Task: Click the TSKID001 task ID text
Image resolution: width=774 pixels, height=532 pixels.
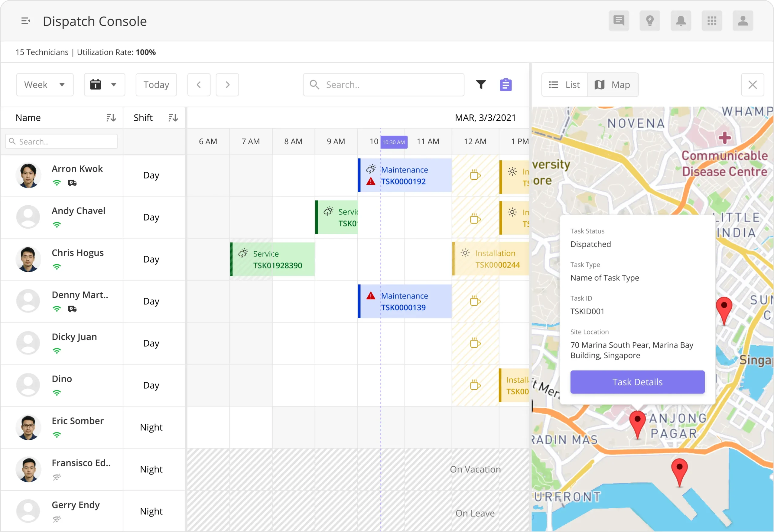Action: (x=587, y=311)
